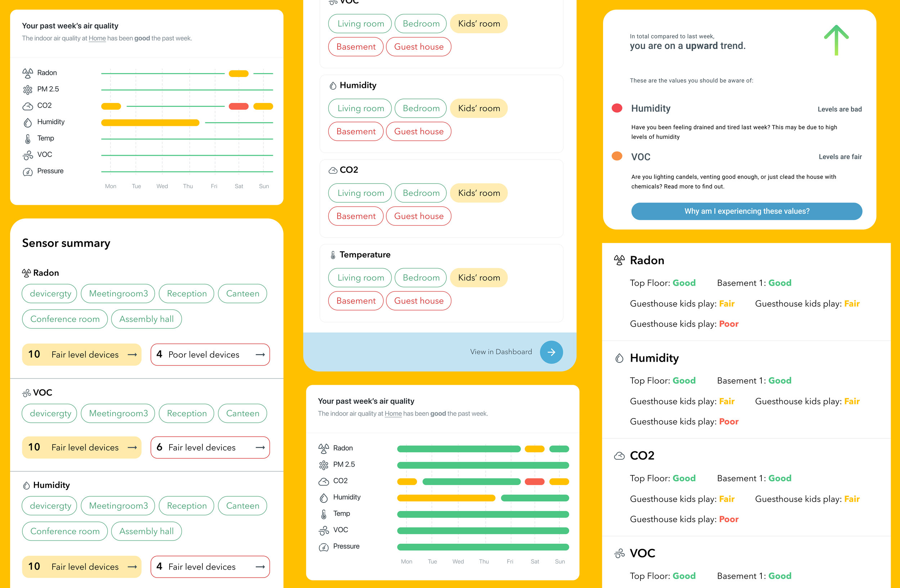This screenshot has width=900, height=588.
Task: Open Humidity's 4 Fair level devices
Action: (x=210, y=567)
